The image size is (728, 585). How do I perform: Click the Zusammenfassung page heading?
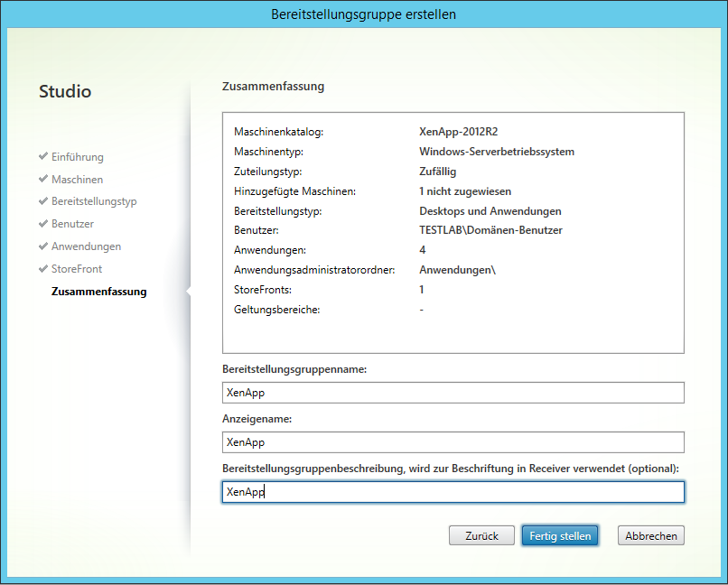coord(273,87)
